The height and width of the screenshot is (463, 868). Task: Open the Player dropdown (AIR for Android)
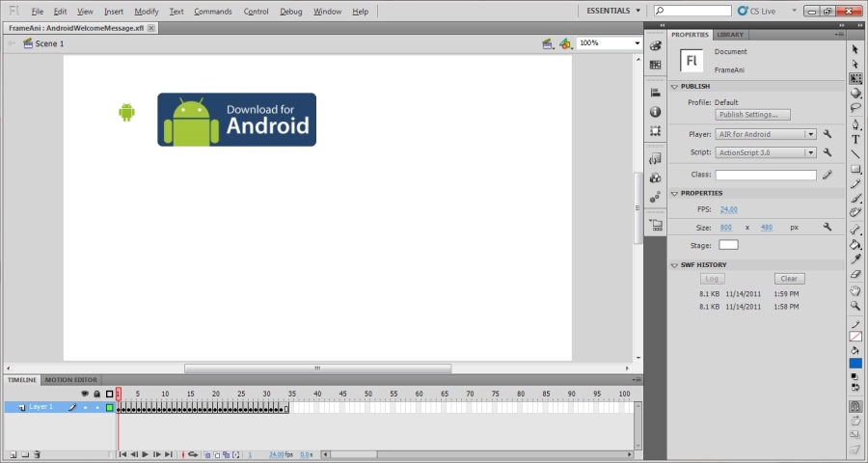(x=766, y=134)
